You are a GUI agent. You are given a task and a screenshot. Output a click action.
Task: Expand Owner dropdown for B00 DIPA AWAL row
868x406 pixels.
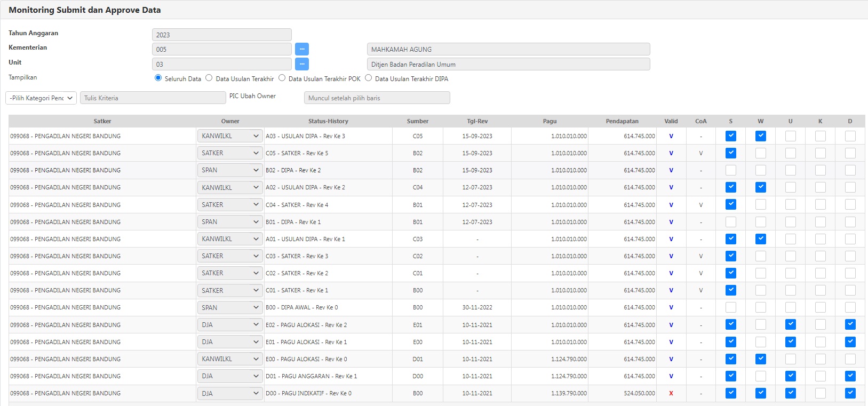[230, 308]
